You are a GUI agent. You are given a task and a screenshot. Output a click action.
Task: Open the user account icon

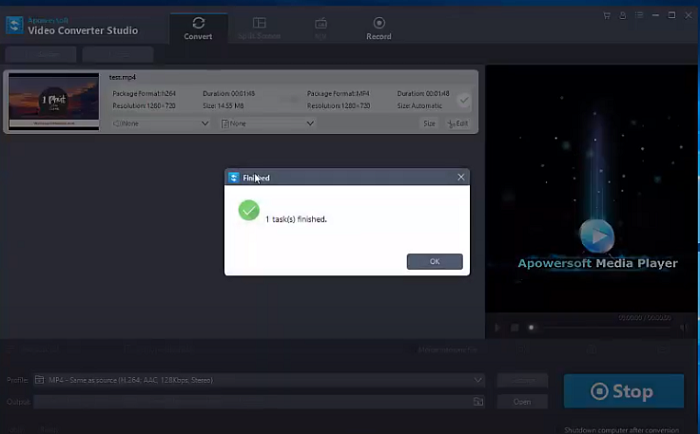622,16
